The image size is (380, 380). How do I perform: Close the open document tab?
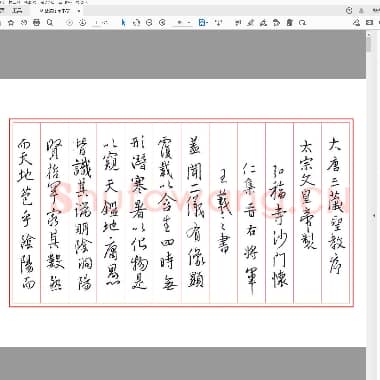79,11
